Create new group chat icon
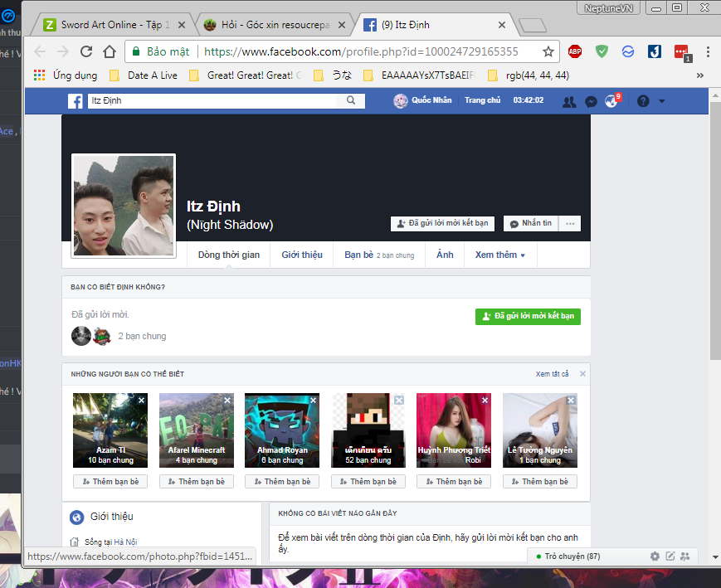 coord(685,556)
